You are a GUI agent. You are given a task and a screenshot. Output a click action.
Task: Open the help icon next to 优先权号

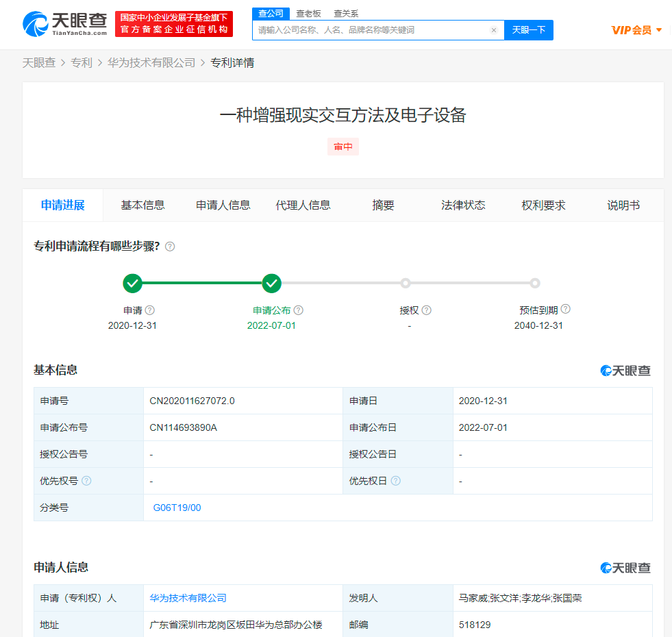86,481
